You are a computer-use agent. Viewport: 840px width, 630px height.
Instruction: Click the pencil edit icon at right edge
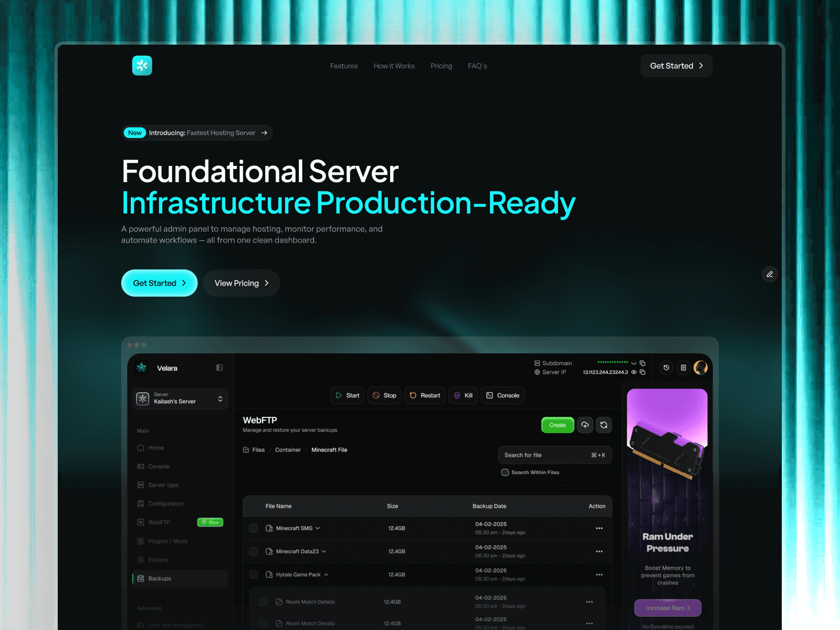[x=770, y=274]
